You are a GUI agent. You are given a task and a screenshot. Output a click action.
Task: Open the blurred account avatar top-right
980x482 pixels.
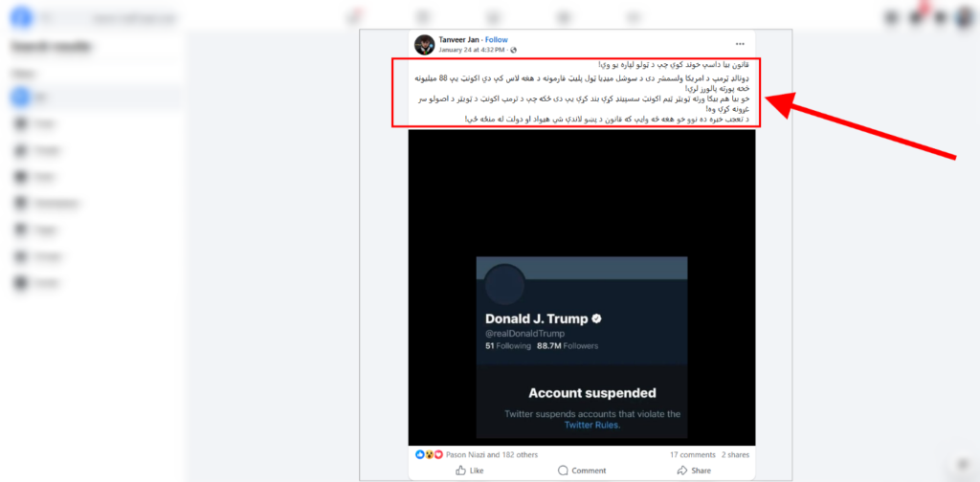click(x=964, y=17)
